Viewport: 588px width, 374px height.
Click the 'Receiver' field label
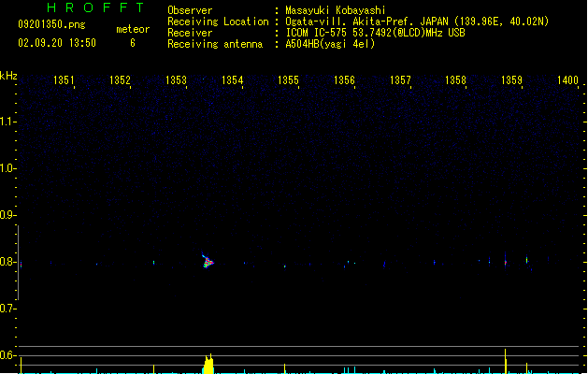[190, 33]
